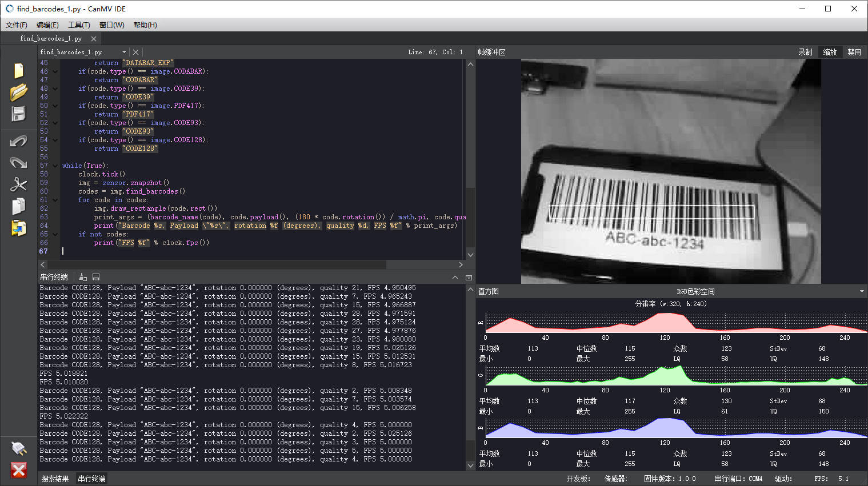The width and height of the screenshot is (868, 486).
Task: Switch to the 搜索结果 tab
Action: point(55,479)
